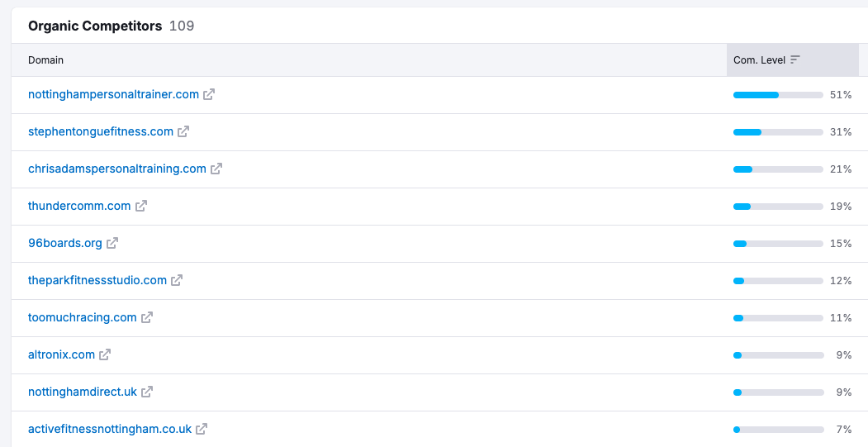Sort by Com. Level sort icon

[x=795, y=60]
